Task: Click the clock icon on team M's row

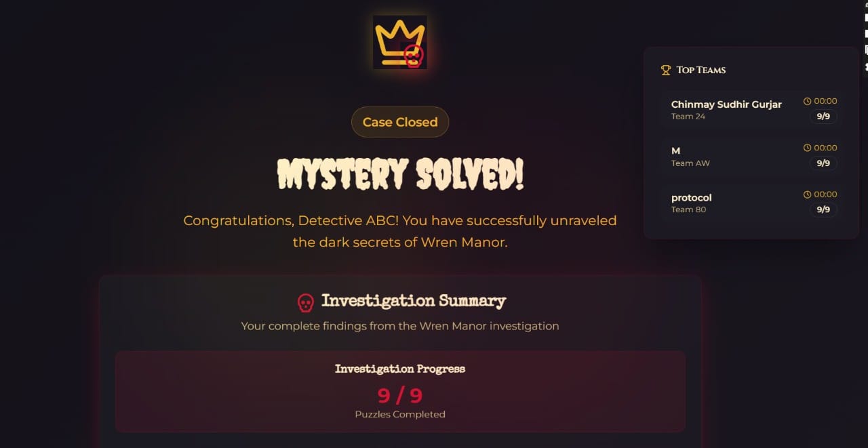Action: [x=807, y=148]
